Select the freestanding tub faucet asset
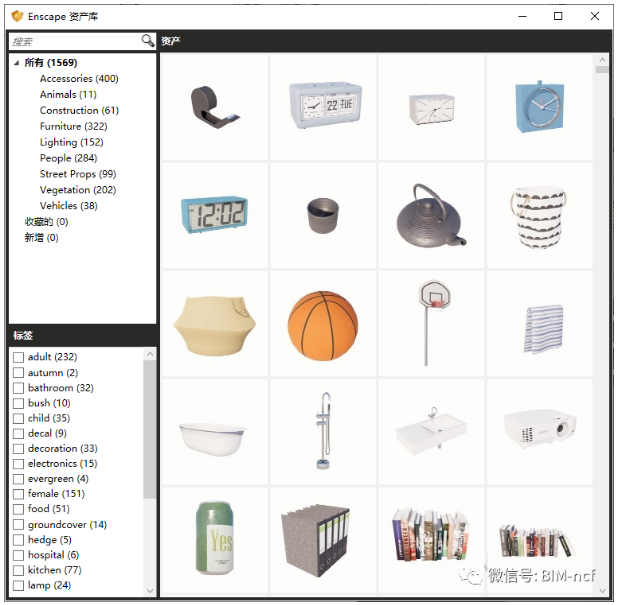617x605 pixels. 323,432
